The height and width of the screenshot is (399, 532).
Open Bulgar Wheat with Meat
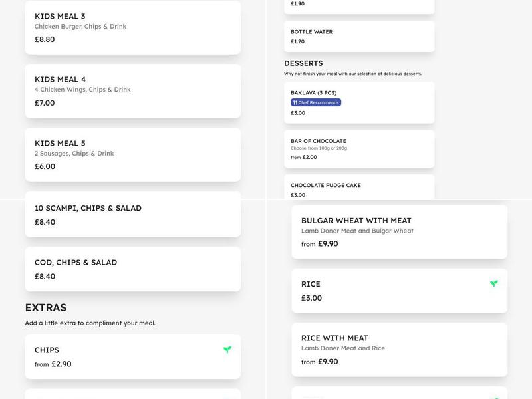tap(399, 231)
